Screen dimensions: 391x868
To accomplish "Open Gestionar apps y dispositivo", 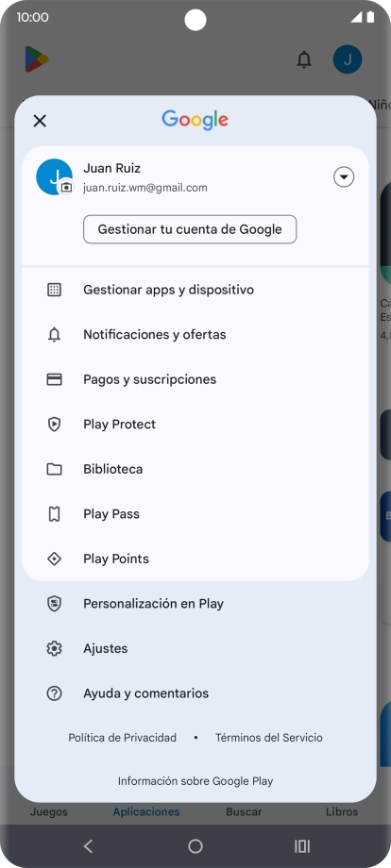I will [x=195, y=290].
